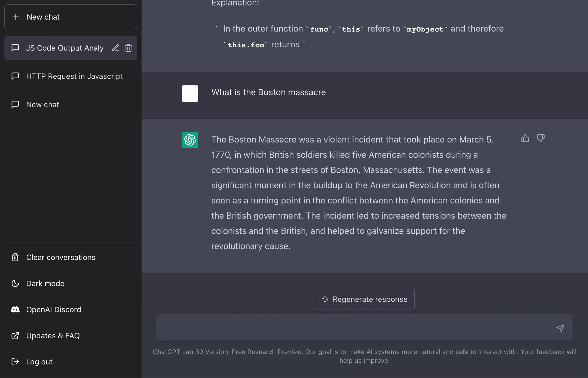Click the plus icon in New chat button
Image resolution: width=588 pixels, height=378 pixels.
pyautogui.click(x=16, y=17)
